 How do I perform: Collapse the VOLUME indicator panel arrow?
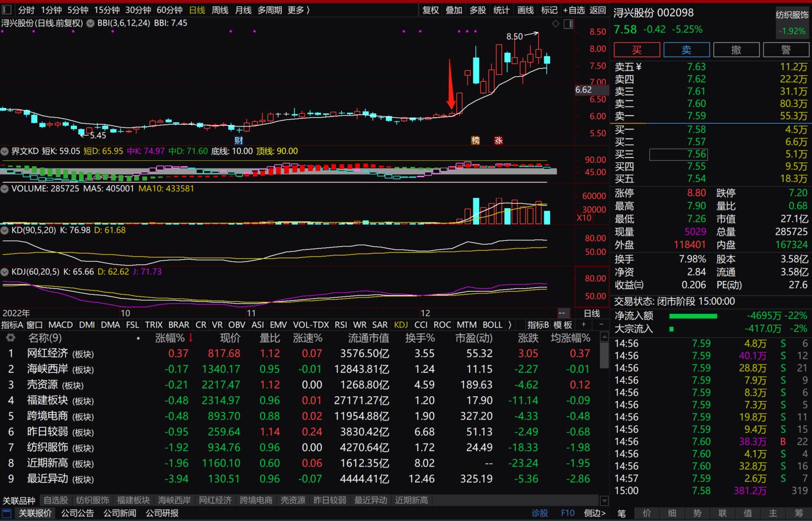pyautogui.click(x=4, y=189)
